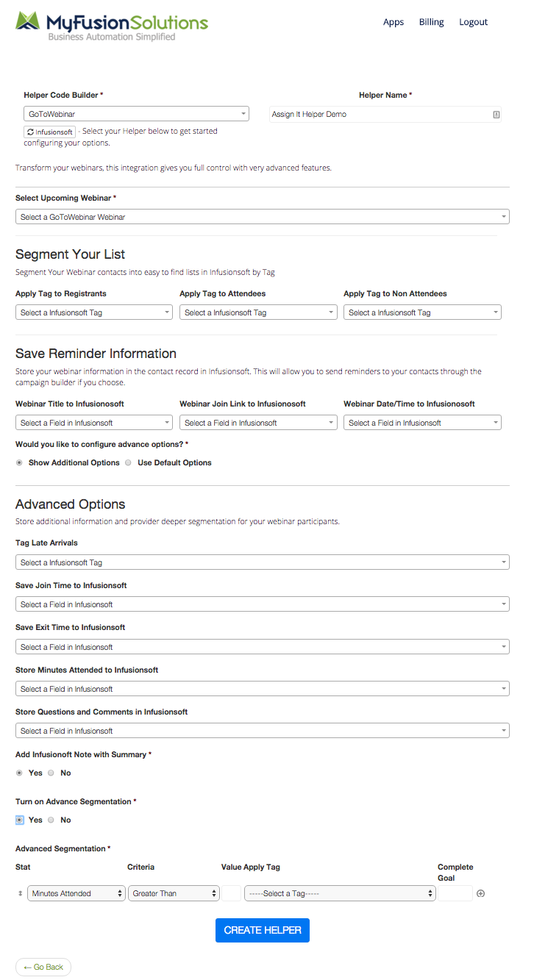
Task: Open Apply Tag to Registrants dropdown
Action: tap(94, 312)
